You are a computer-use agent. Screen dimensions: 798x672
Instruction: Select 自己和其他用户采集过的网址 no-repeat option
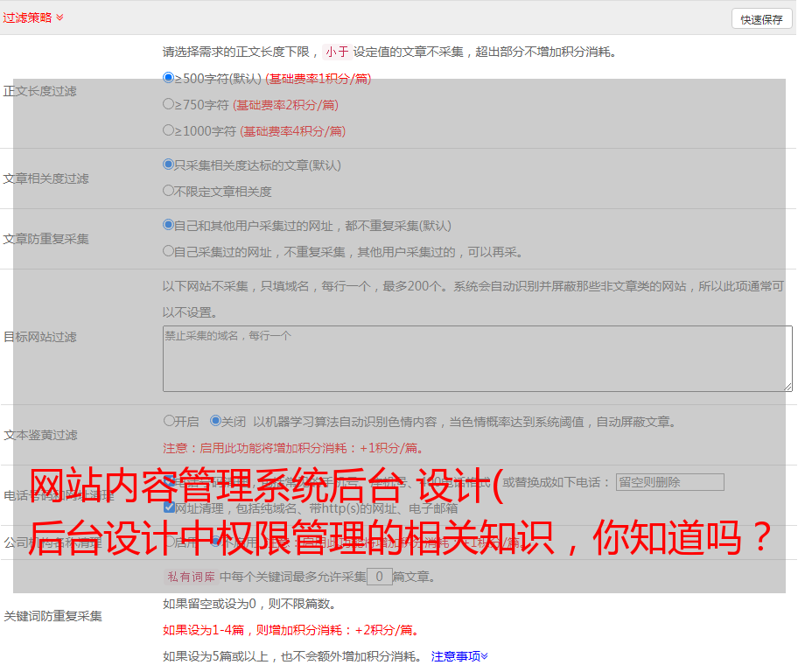click(169, 225)
